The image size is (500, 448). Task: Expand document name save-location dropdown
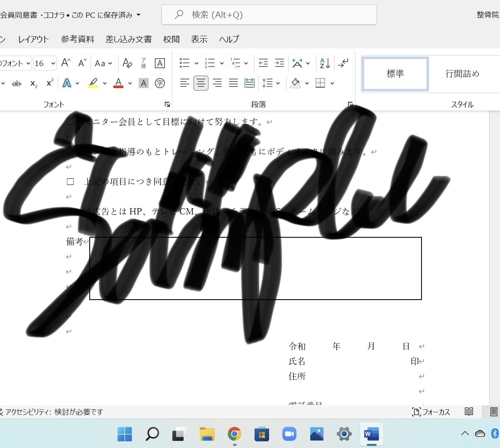(138, 15)
